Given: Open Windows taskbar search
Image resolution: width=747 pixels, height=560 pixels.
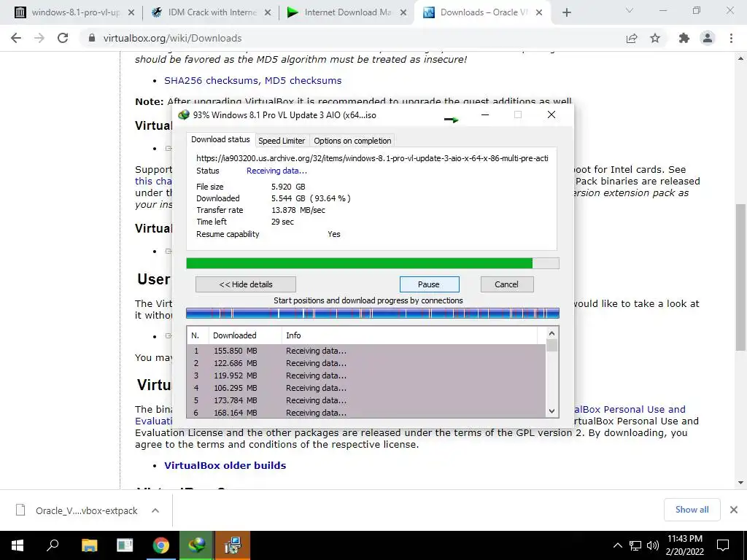Looking at the screenshot, I should tap(53, 545).
